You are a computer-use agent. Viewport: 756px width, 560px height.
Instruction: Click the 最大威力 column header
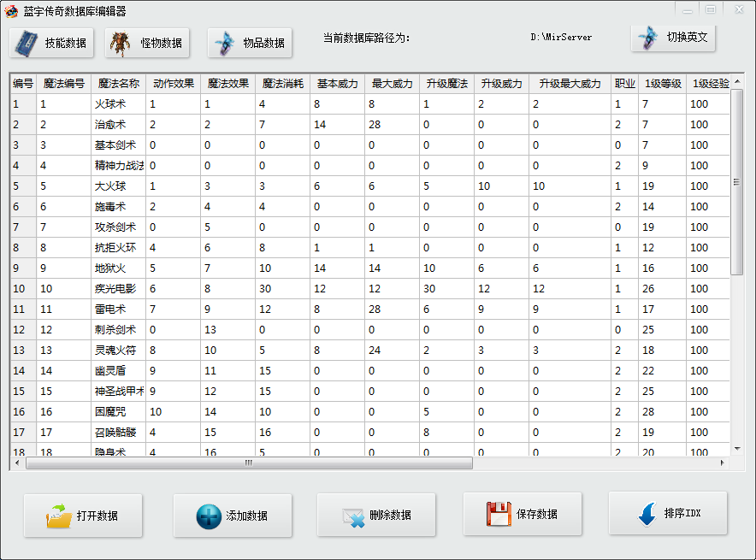pos(392,84)
